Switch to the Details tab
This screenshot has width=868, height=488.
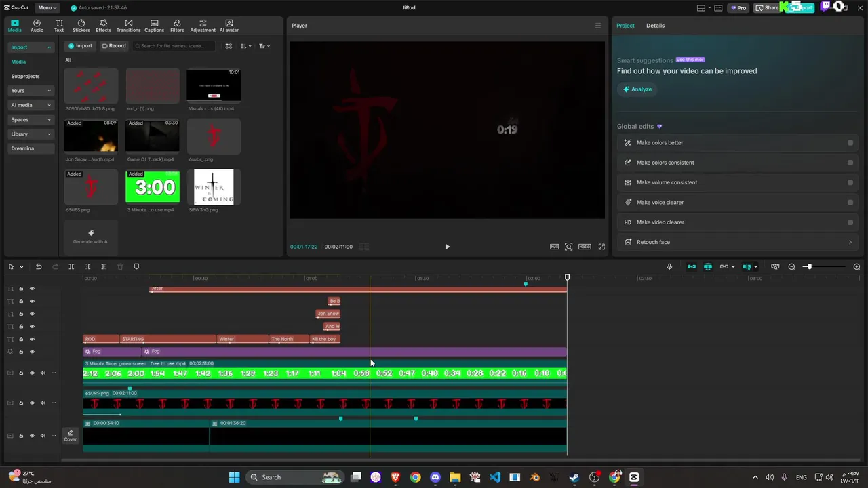655,26
